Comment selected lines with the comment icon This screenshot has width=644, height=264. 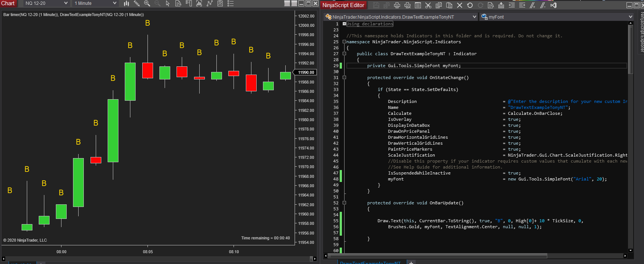click(533, 5)
